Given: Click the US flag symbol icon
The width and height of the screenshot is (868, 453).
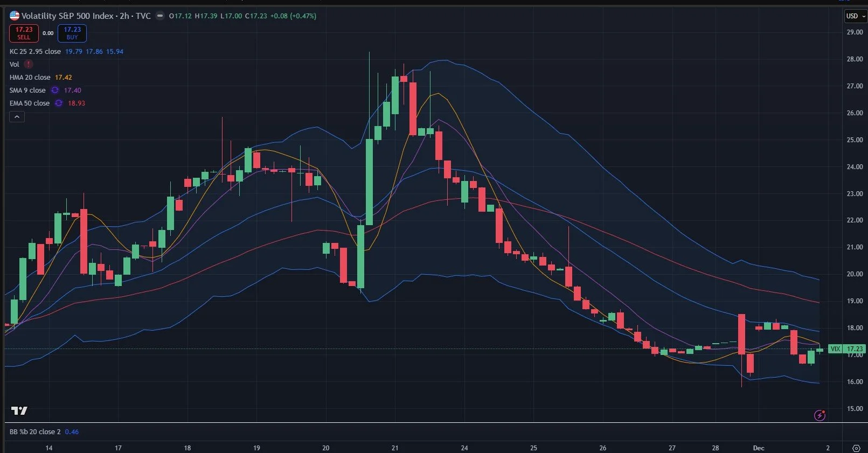Looking at the screenshot, I should pos(15,16).
